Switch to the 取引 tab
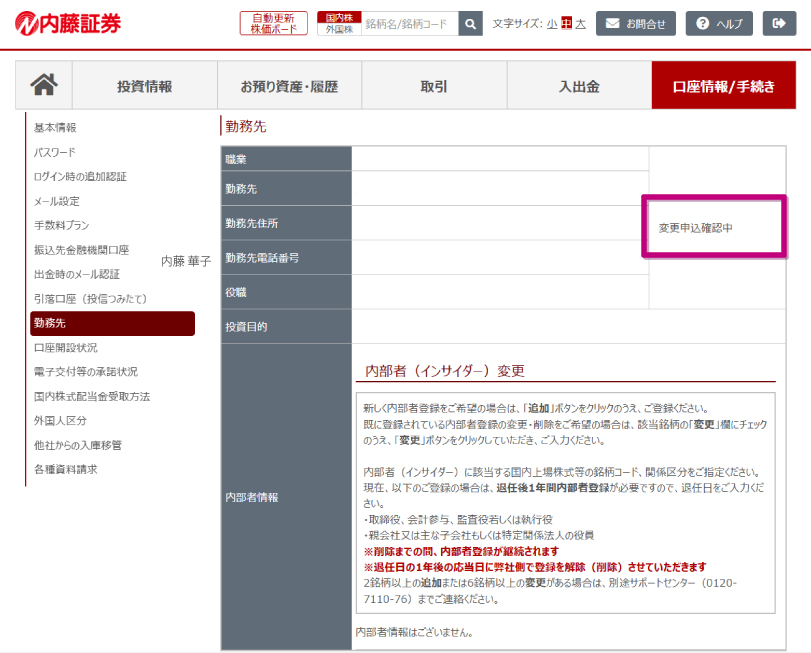The width and height of the screenshot is (811, 653). (x=434, y=86)
